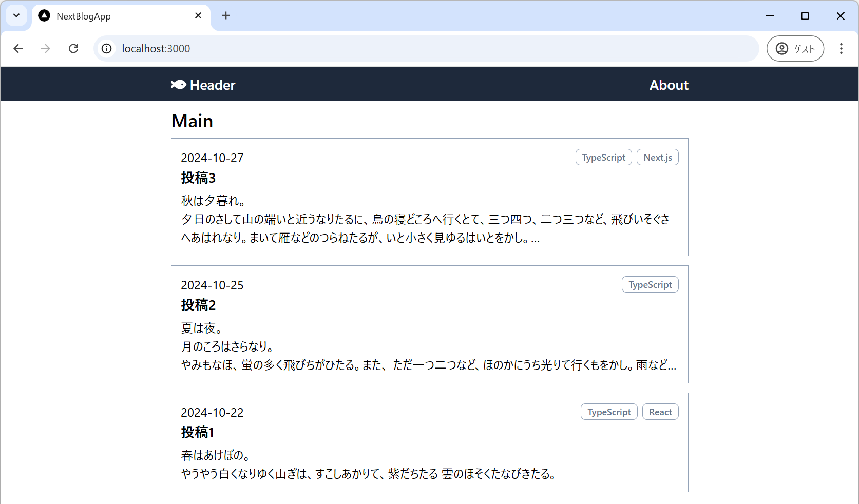Click the localhost:3000 address bar
Image resolution: width=859 pixels, height=504 pixels.
tap(411, 48)
